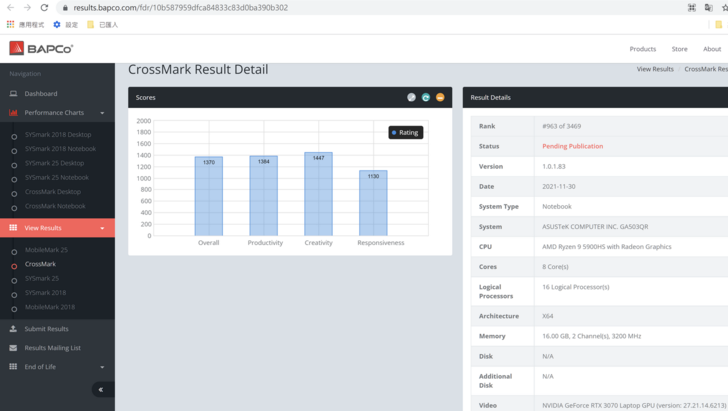Open SYSmark 25 Notebook chart

pos(57,177)
